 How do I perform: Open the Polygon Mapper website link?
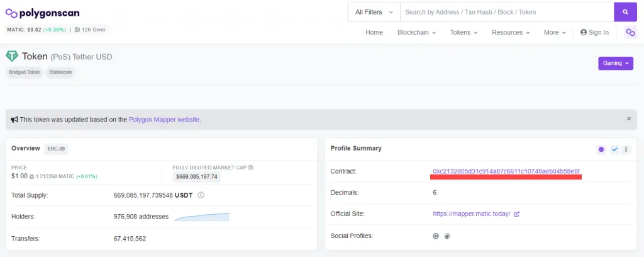coord(165,120)
